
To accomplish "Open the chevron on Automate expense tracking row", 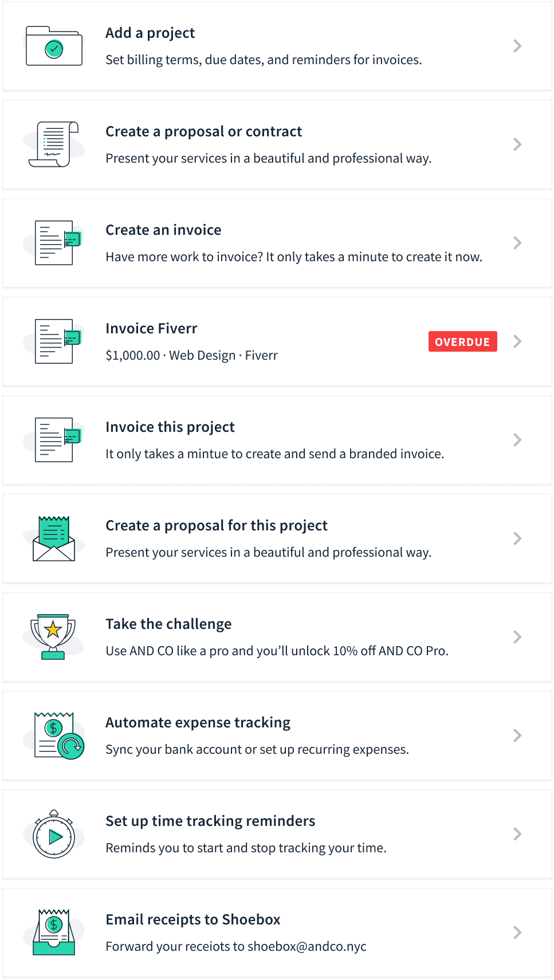I will (x=517, y=735).
